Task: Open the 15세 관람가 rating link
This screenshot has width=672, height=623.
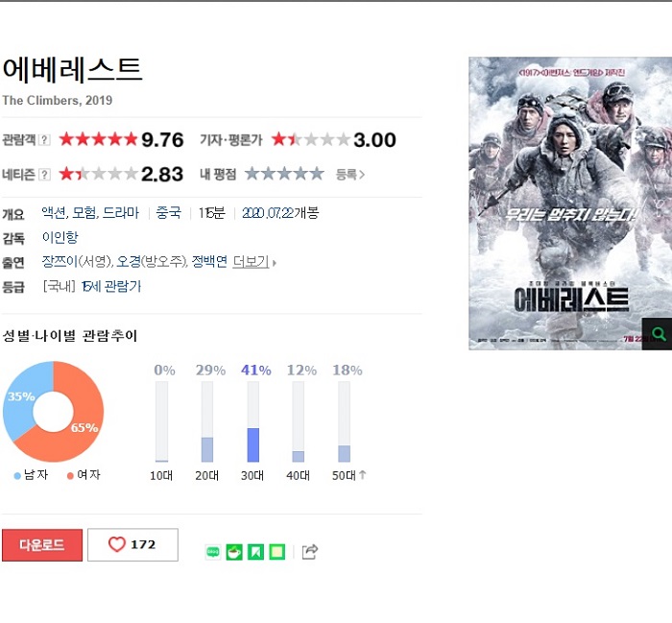Action: (x=111, y=286)
